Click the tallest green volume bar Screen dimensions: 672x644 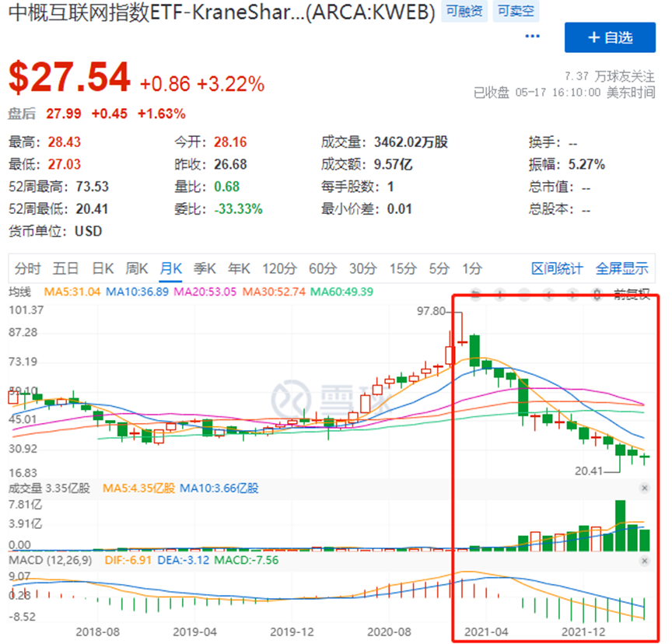point(620,525)
